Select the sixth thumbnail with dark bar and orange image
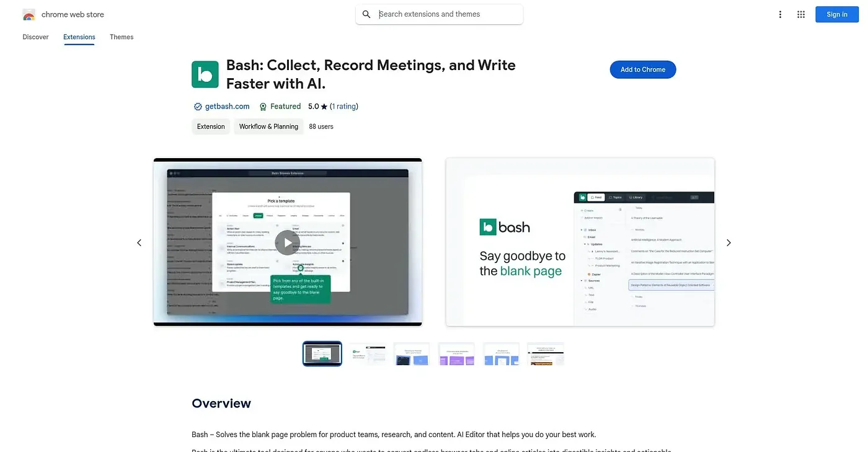 tap(546, 353)
